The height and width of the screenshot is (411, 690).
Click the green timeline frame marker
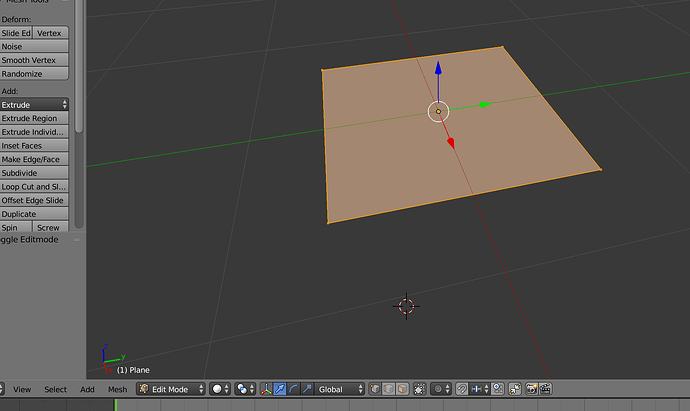116,405
